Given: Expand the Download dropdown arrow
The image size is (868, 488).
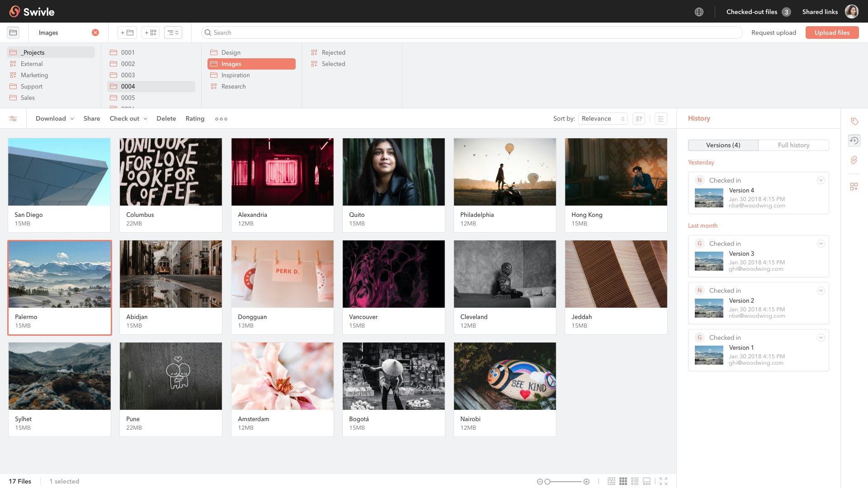Looking at the screenshot, I should 72,119.
